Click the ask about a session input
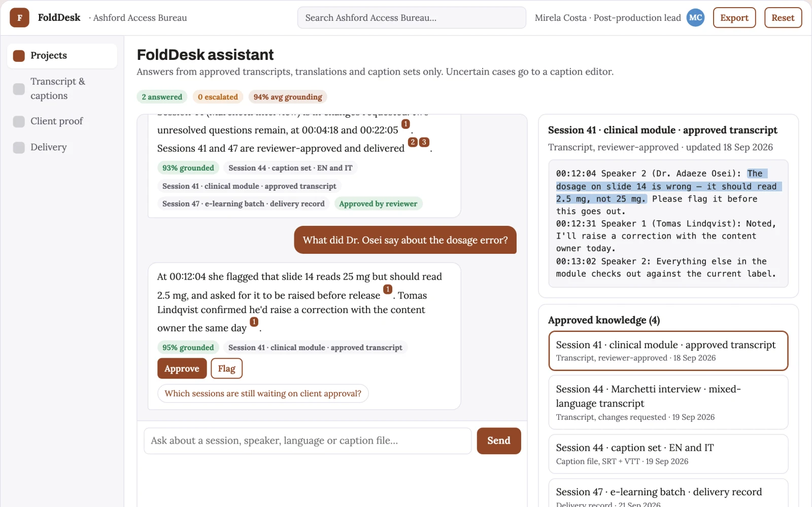 [308, 441]
